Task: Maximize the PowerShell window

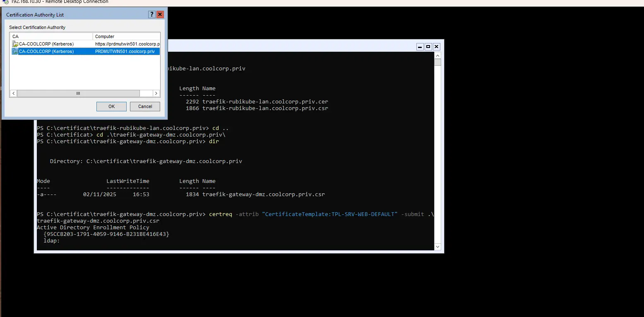Action: pos(428,47)
